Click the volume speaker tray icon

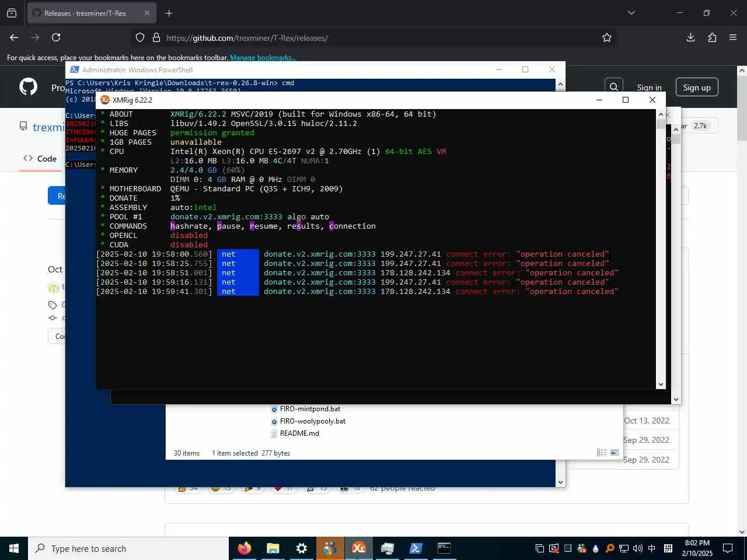coord(637,548)
